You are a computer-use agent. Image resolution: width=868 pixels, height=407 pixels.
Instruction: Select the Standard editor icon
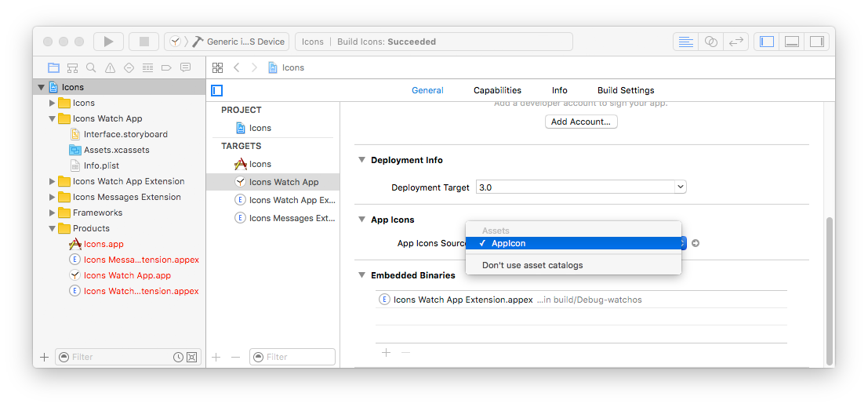tap(685, 42)
